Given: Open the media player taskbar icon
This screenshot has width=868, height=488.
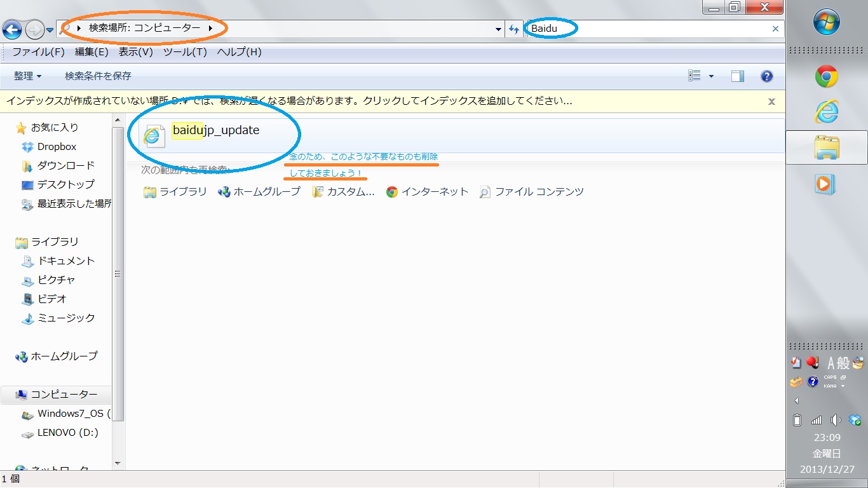Looking at the screenshot, I should [x=825, y=184].
